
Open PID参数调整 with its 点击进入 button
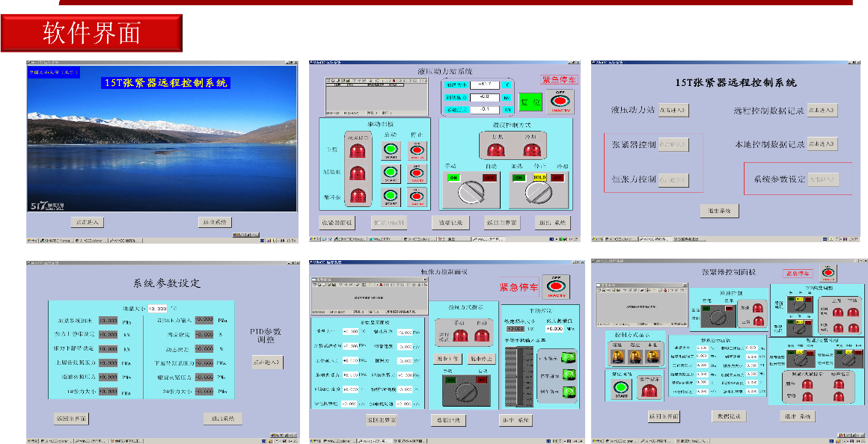[x=266, y=362]
